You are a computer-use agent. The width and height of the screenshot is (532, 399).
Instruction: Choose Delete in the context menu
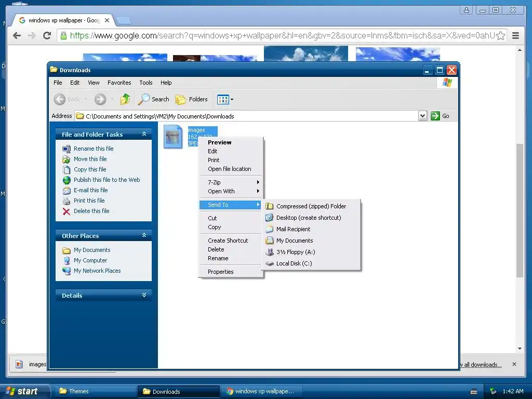coord(231,249)
